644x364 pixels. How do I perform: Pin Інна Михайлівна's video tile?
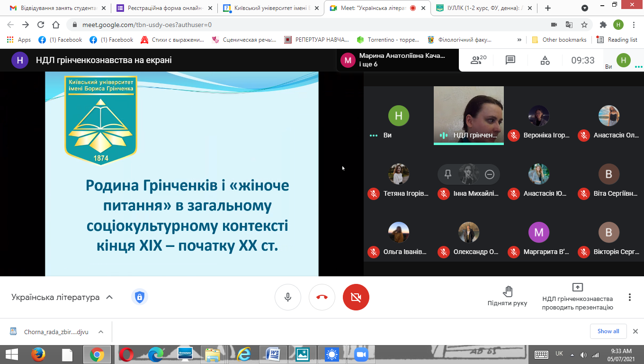448,174
